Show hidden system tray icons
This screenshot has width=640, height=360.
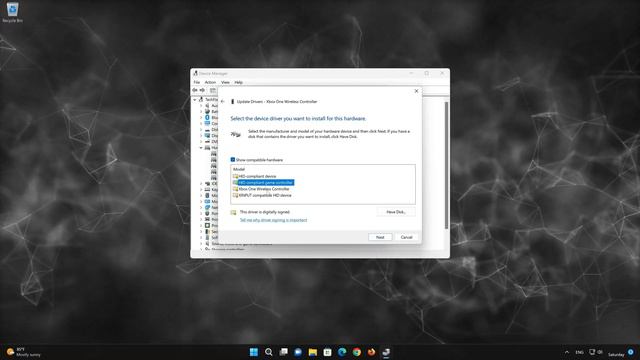[x=567, y=352]
